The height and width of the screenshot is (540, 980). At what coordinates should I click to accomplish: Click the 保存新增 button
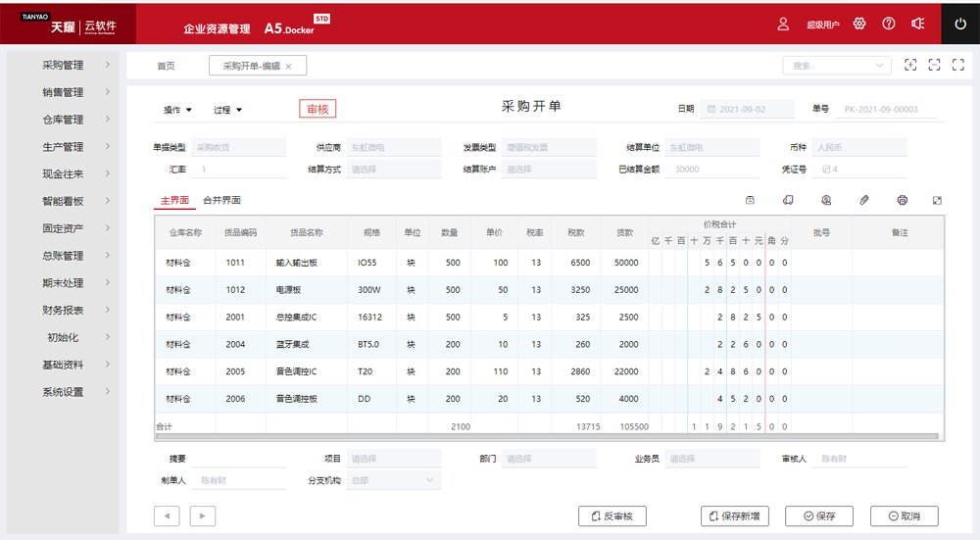point(735,516)
